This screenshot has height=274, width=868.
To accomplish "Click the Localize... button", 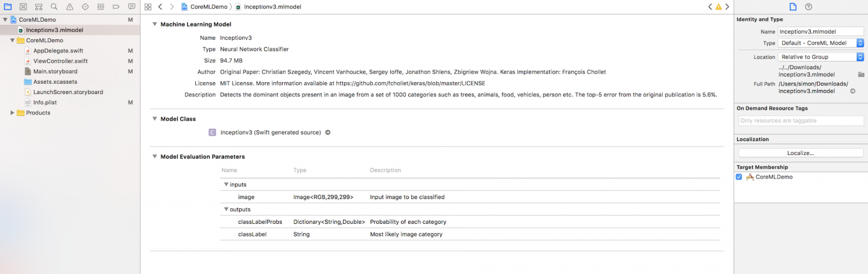I will [800, 153].
